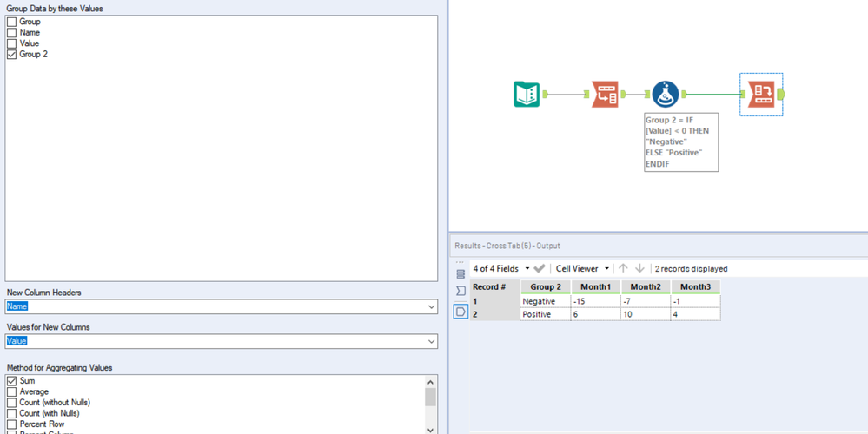The height and width of the screenshot is (434, 868).
Task: Click the Record # column header
Action: [495, 287]
